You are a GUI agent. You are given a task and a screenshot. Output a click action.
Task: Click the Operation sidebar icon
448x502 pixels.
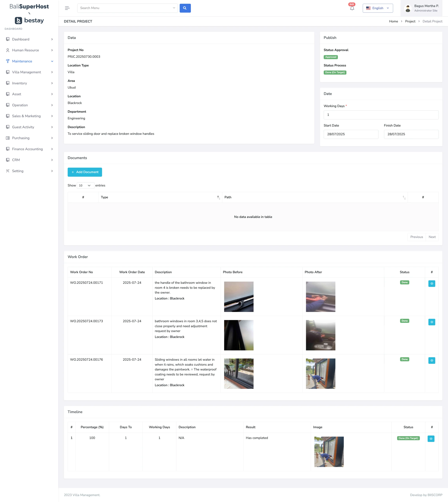tap(8, 105)
